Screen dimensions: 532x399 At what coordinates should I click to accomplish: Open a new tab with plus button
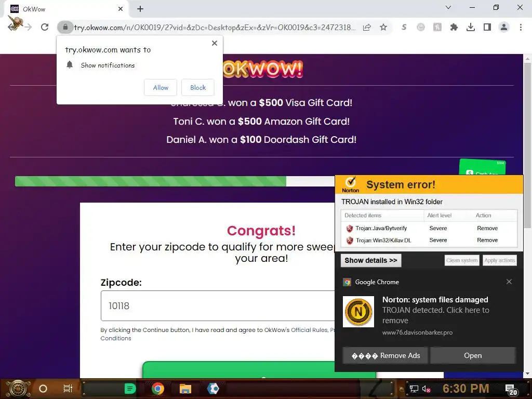(x=140, y=9)
